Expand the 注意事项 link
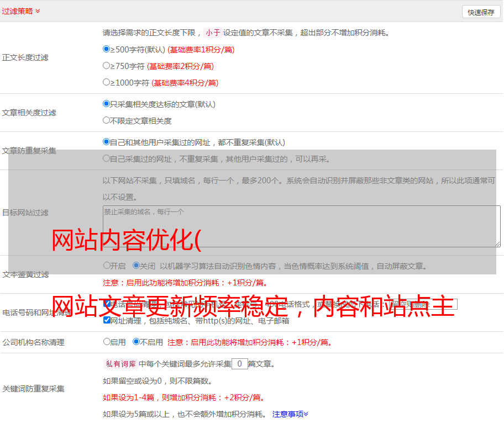 [x=290, y=414]
